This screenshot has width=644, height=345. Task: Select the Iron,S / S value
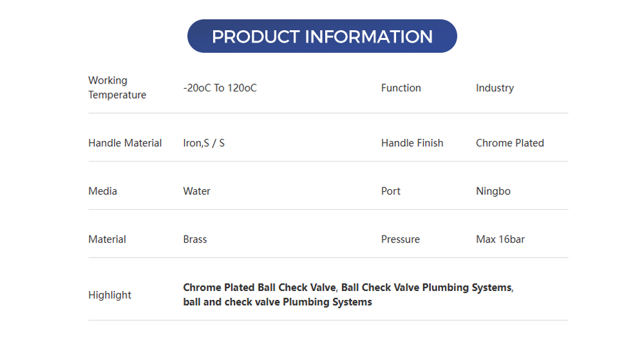click(x=204, y=143)
